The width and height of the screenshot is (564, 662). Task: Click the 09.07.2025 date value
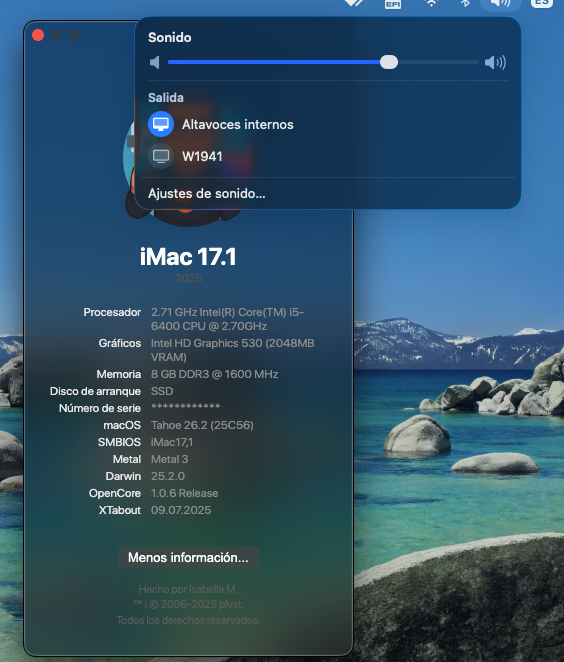click(181, 510)
